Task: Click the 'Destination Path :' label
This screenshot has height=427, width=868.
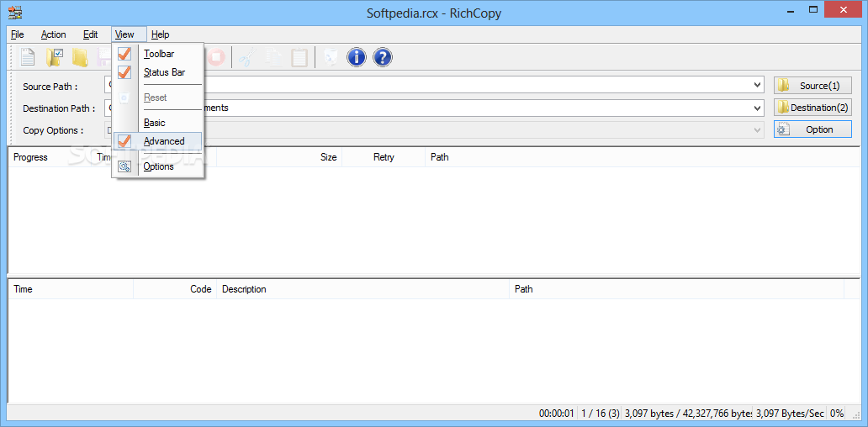Action: (x=59, y=108)
